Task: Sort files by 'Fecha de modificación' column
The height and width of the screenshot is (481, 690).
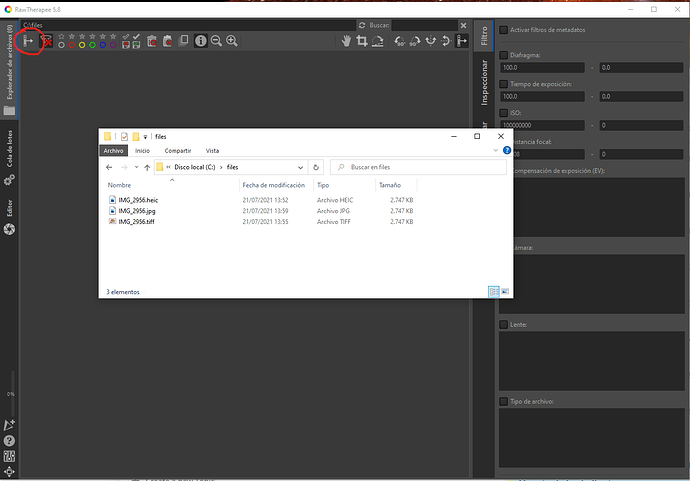Action: (x=273, y=185)
